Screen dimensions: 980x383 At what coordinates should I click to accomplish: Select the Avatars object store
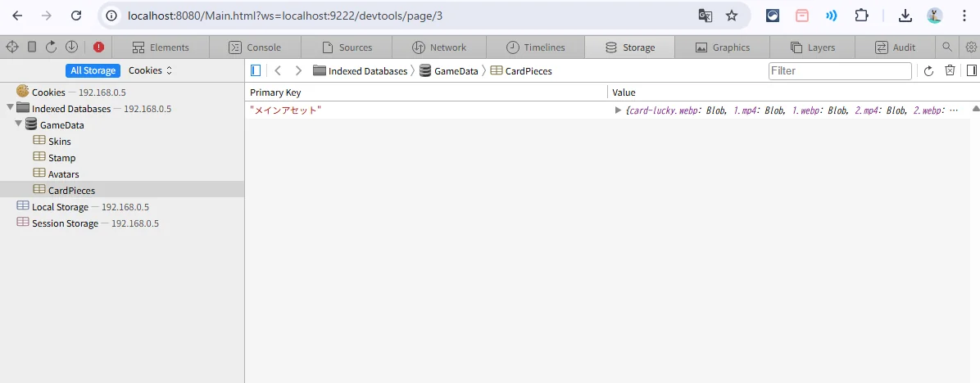[x=63, y=174]
